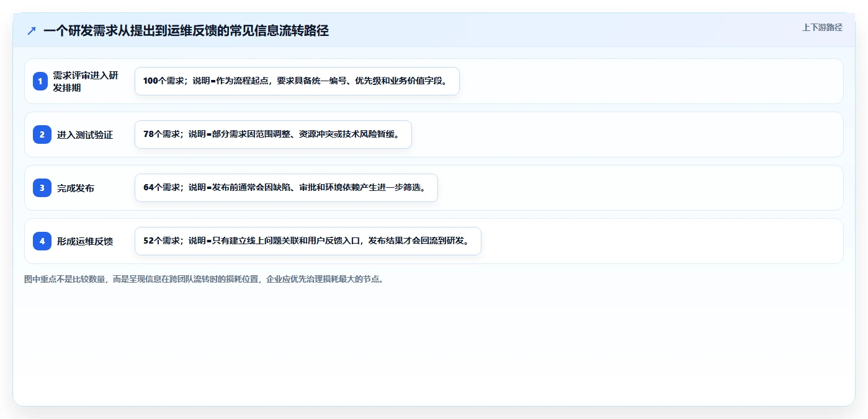Screen dimensions: 868x419
Task: Click the 上下游路径 label in the header
Action: [x=822, y=27]
